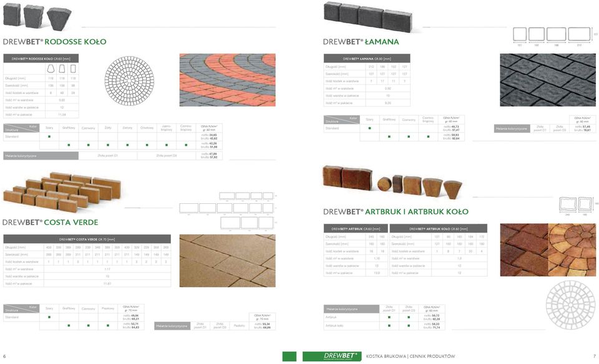Click the Czerwony column header in Rodosse color table

click(x=88, y=128)
